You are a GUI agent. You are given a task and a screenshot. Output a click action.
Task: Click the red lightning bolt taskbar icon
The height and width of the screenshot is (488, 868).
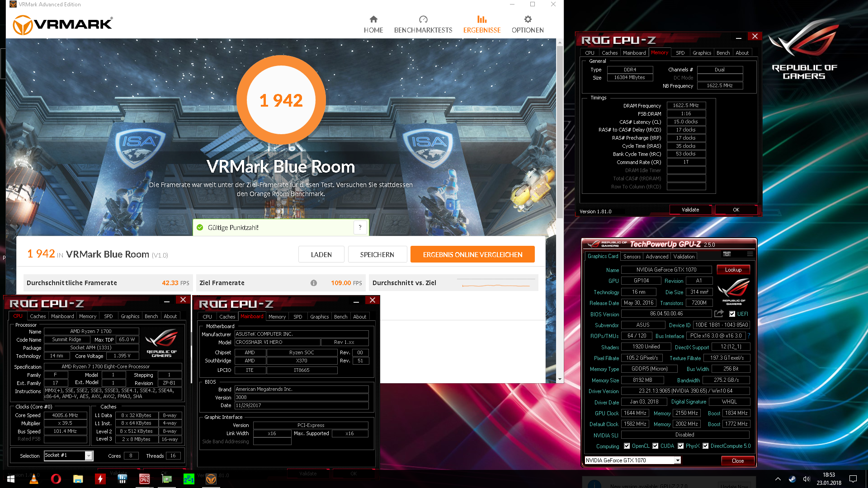[x=100, y=479]
